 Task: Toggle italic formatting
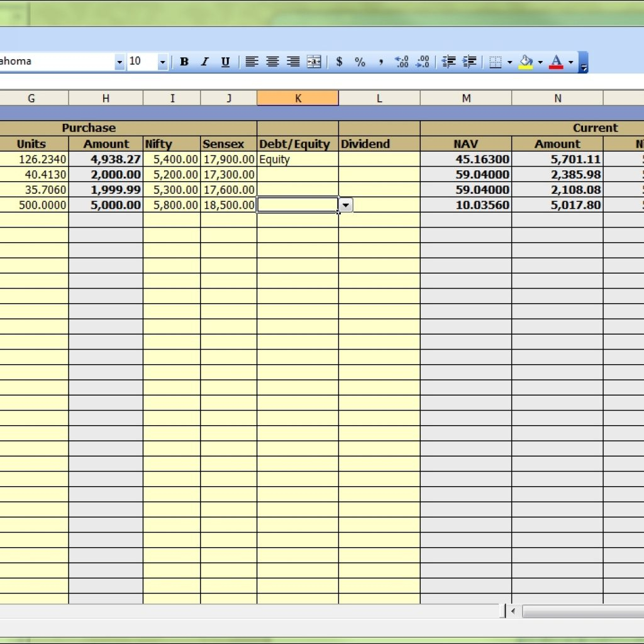click(204, 62)
